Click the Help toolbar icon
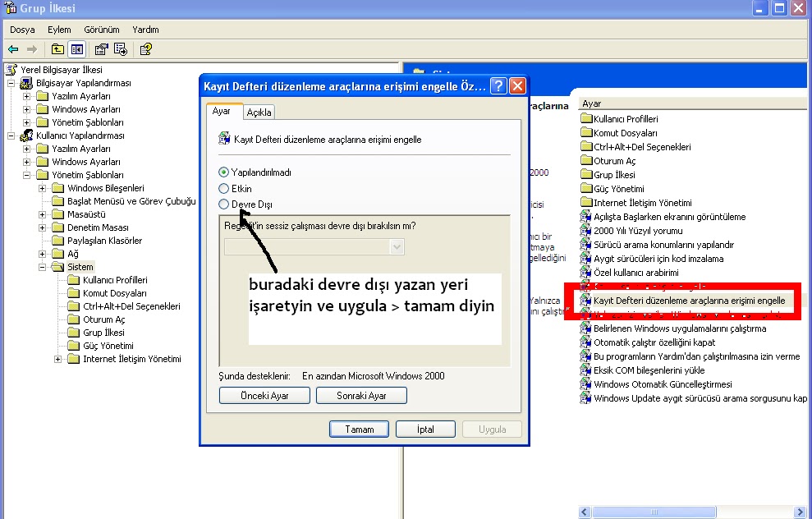812x519 pixels. [x=146, y=49]
